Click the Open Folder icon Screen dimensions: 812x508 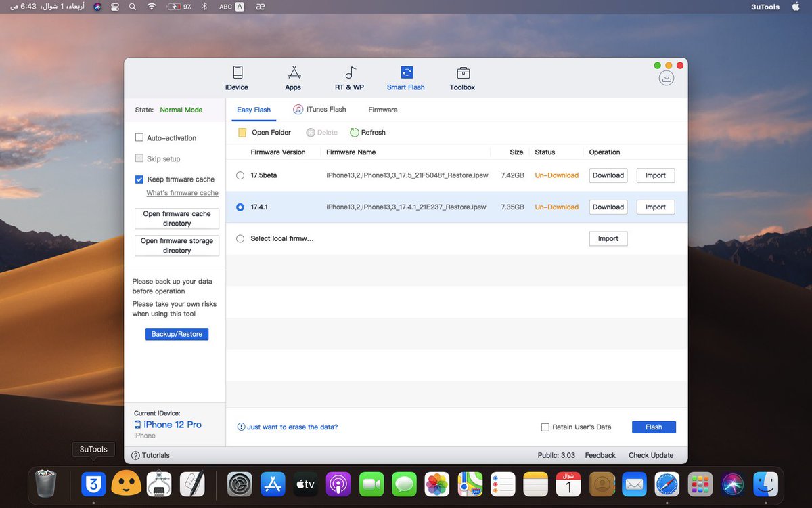tap(242, 133)
